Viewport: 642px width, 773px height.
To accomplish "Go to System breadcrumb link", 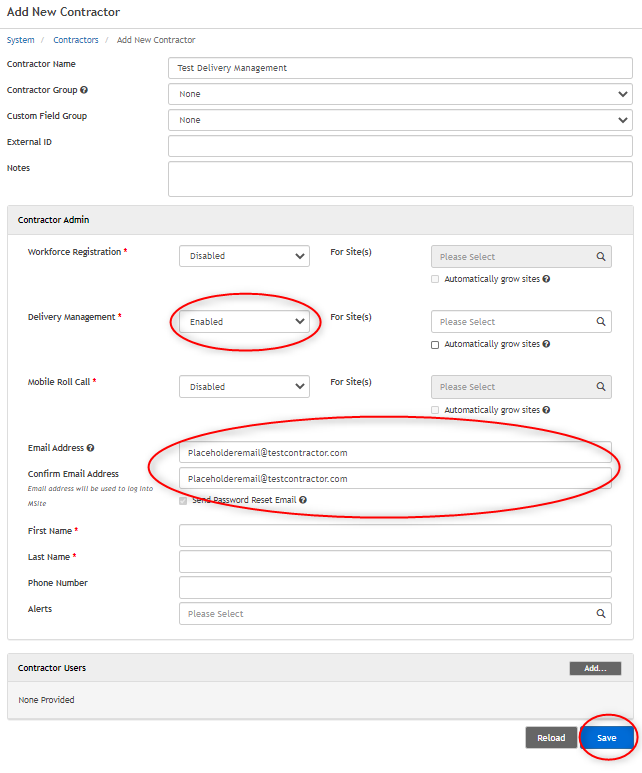I will pos(20,40).
